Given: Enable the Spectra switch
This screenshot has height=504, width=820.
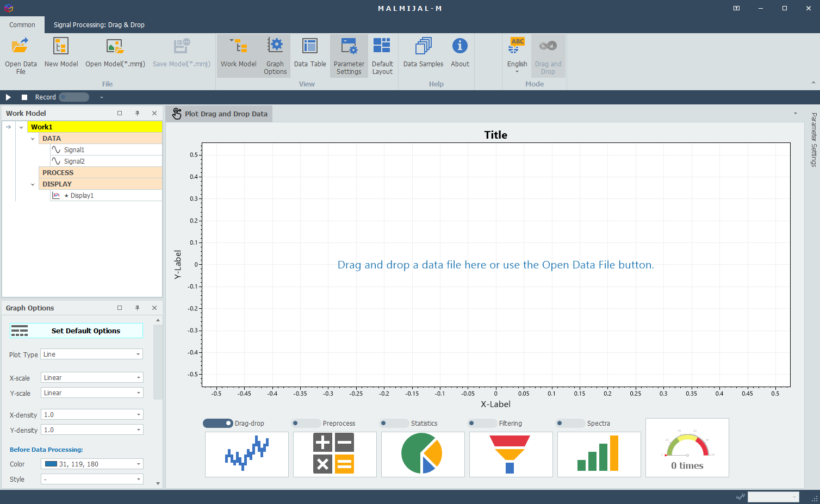Looking at the screenshot, I should (570, 423).
